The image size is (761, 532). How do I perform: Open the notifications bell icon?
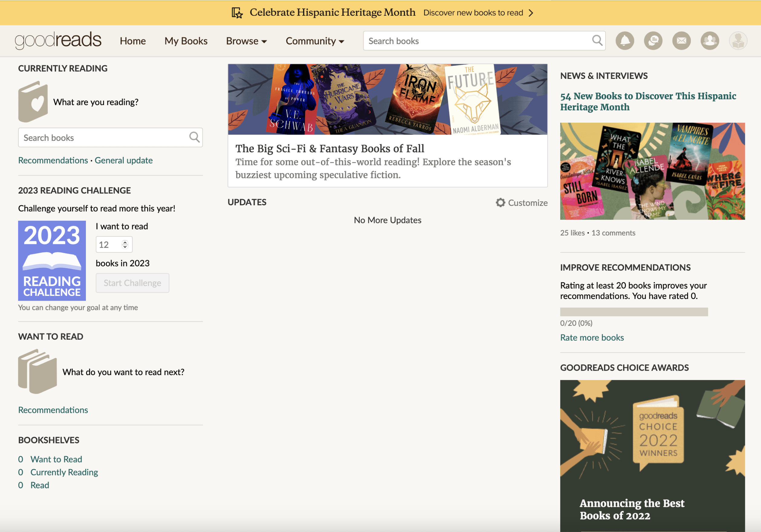pyautogui.click(x=625, y=41)
